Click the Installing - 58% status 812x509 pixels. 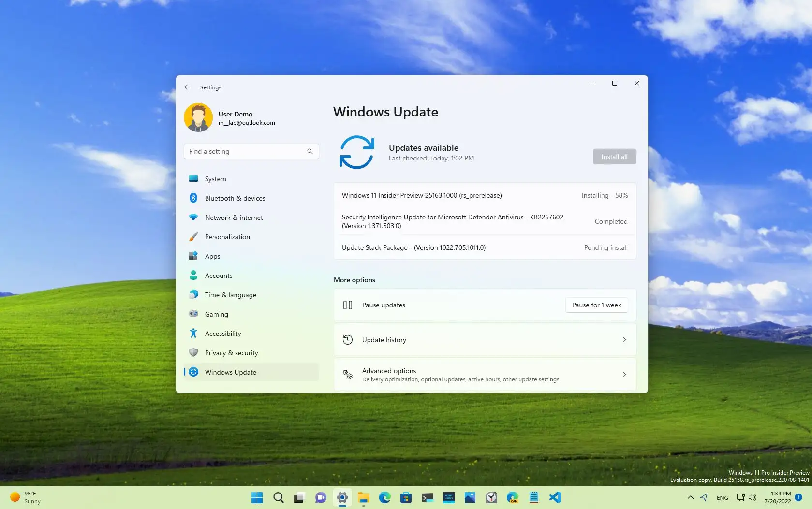click(605, 195)
